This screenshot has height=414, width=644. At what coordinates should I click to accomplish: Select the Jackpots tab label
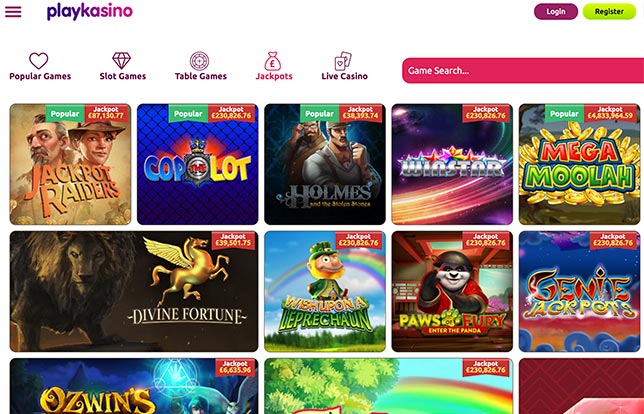point(274,76)
